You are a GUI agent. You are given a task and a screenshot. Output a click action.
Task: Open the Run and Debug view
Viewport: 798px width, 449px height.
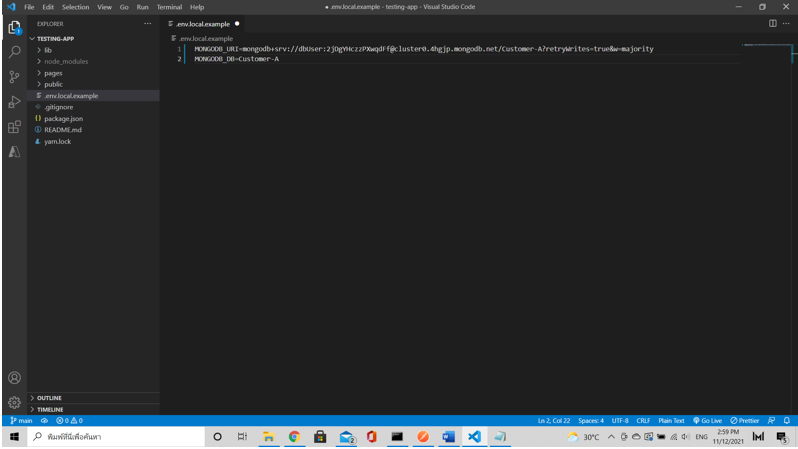click(14, 102)
